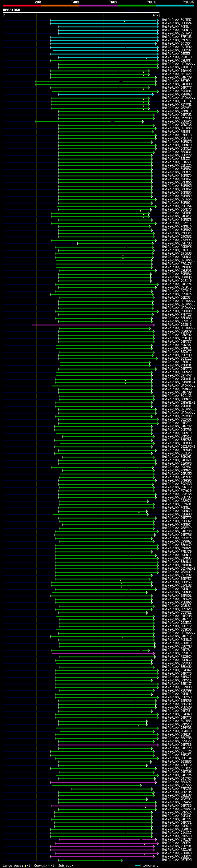Open the UniRef100_B6SXL5 entry
Image resolution: width=197 pixels, height=868 pixels.
click(176, 358)
